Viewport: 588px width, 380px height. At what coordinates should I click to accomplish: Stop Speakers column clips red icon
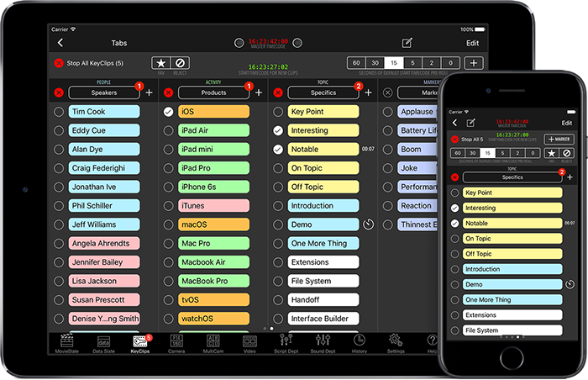click(x=59, y=92)
